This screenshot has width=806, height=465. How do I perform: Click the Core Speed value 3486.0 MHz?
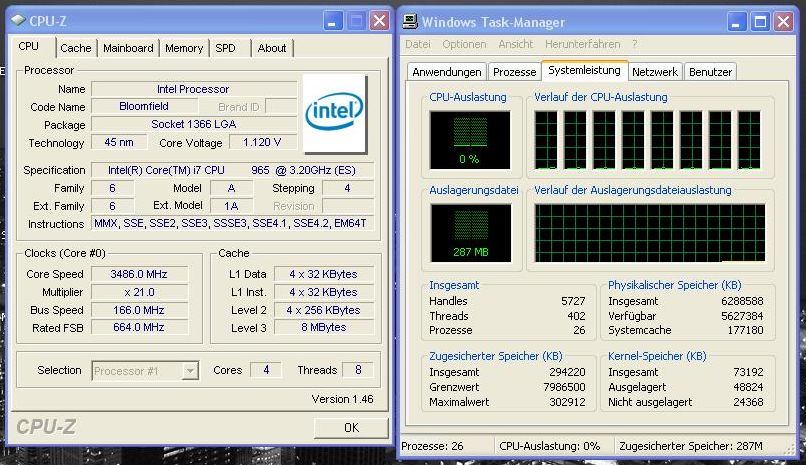pos(139,274)
